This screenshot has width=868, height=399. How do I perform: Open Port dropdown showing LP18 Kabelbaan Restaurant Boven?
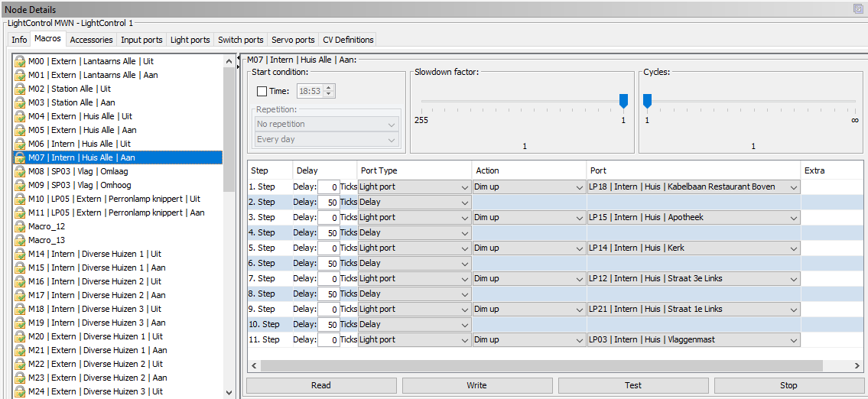(x=694, y=187)
